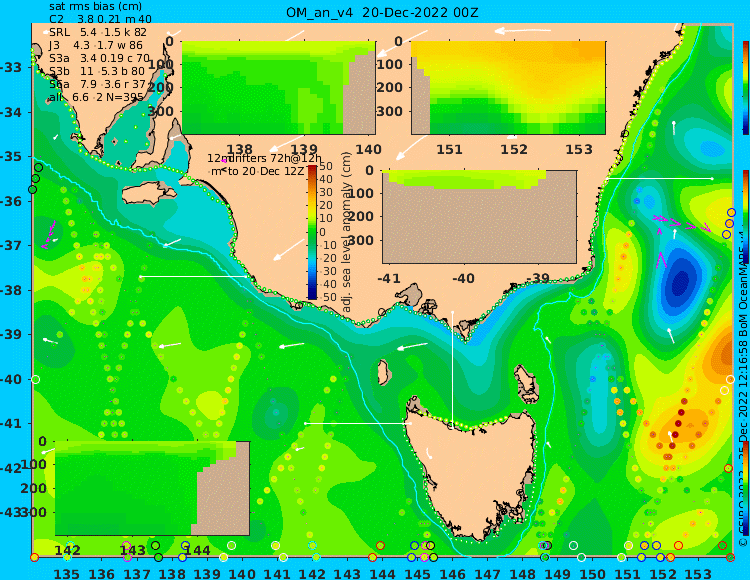750x580 pixels.
Task: Click longitude label 147 on bottom axis
Action: pos(487,573)
